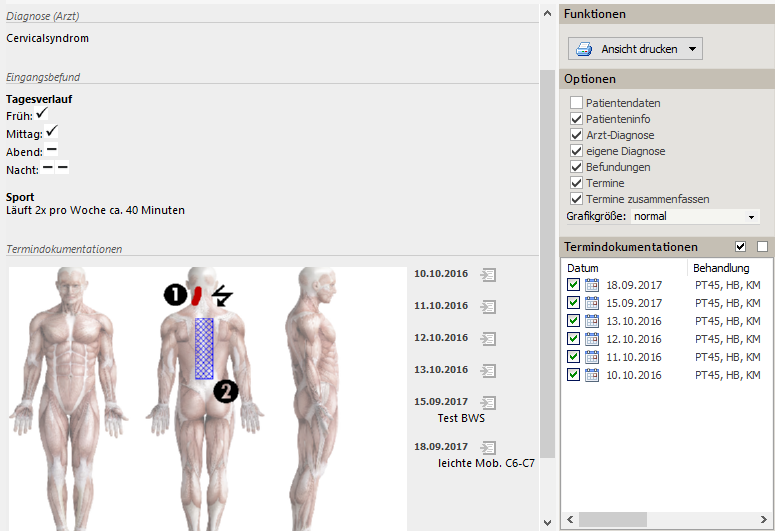Select marker number 2 on body chart
The height and width of the screenshot is (531, 775).
[x=225, y=391]
